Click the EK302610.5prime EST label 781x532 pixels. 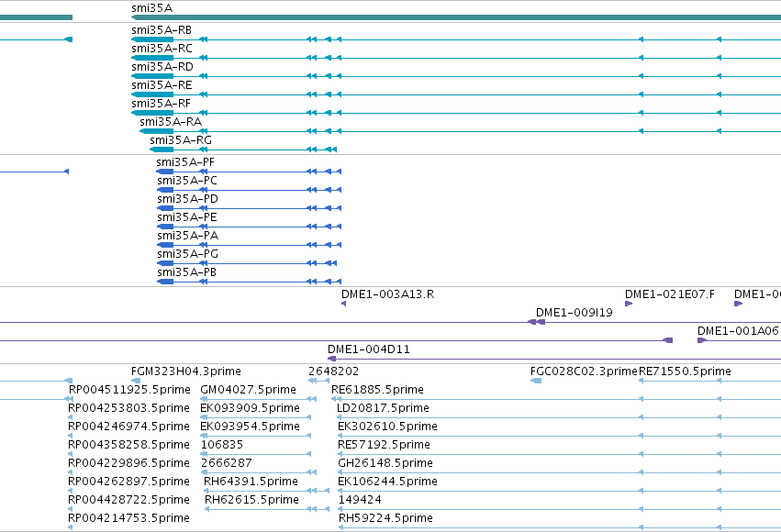[387, 427]
